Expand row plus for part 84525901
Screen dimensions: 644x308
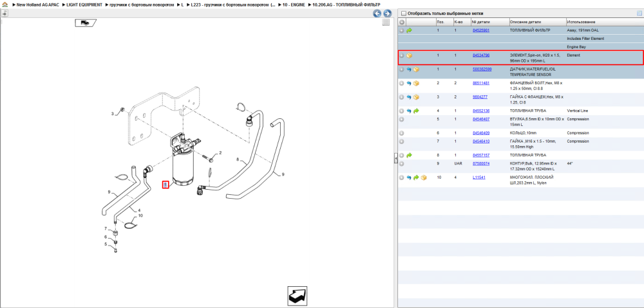pos(402,30)
